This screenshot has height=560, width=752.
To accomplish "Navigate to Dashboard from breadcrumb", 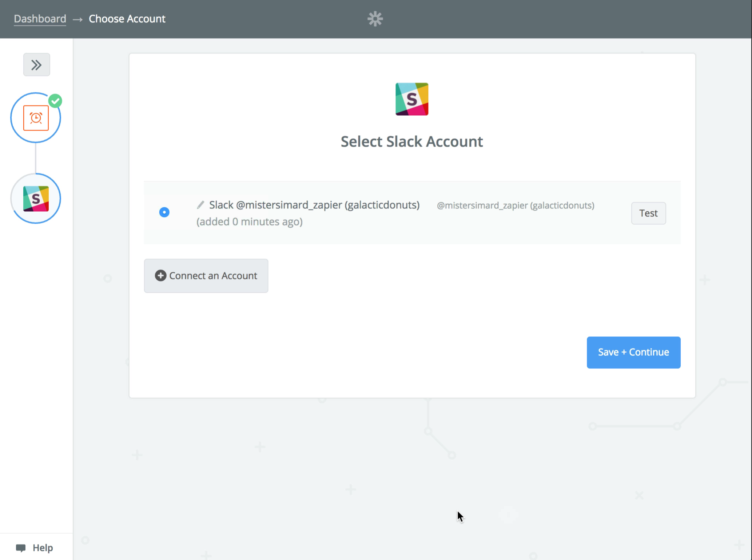I will pyautogui.click(x=39, y=18).
